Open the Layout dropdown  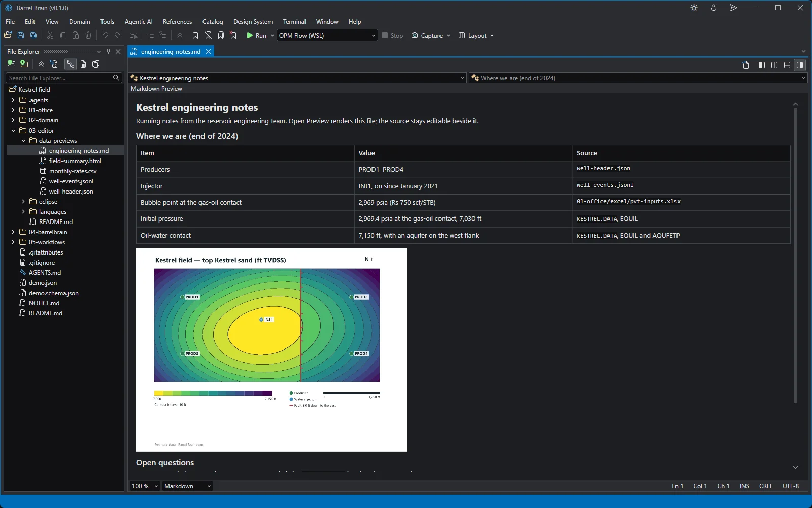point(476,35)
